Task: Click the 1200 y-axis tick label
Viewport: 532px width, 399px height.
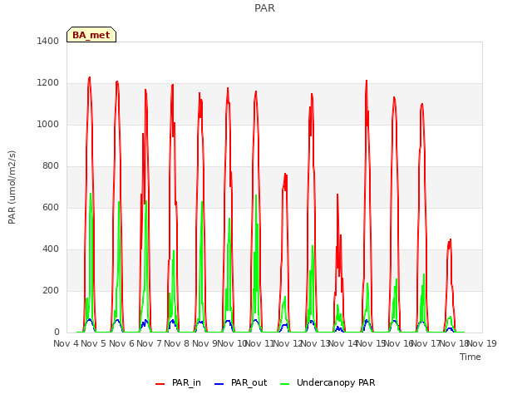Action: 48,83
